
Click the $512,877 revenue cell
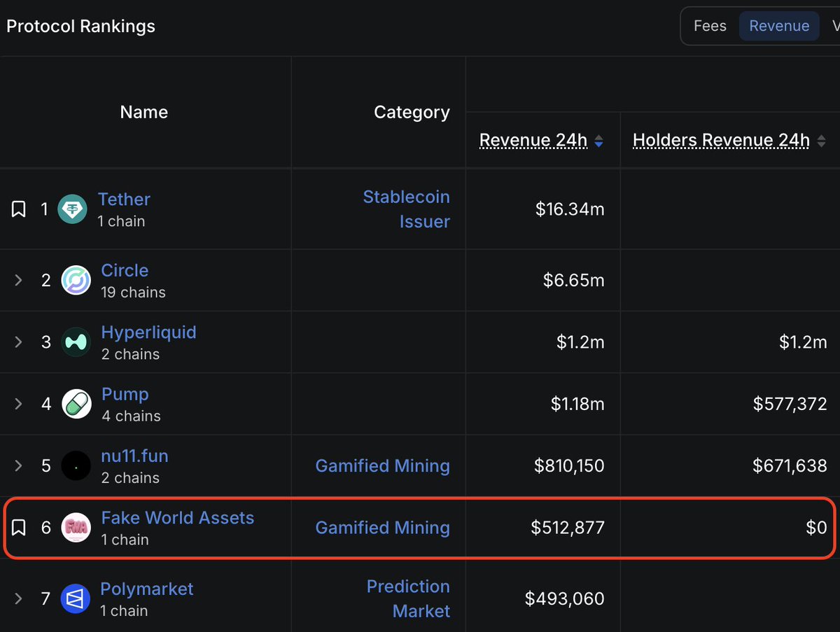[568, 528]
